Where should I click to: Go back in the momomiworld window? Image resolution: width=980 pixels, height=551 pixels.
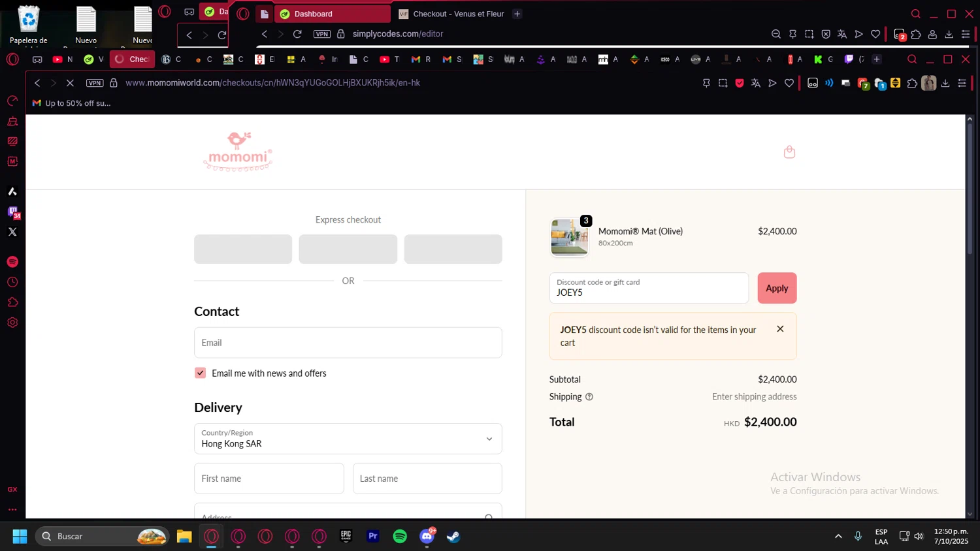(37, 83)
